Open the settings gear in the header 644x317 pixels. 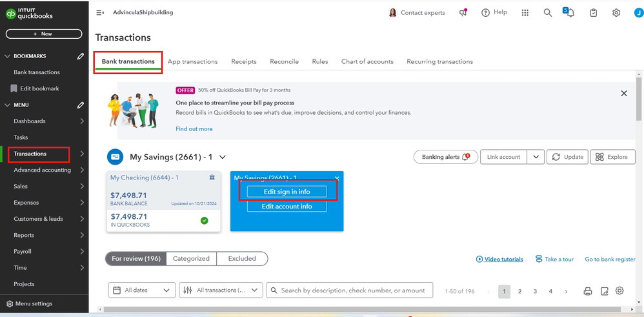(616, 13)
